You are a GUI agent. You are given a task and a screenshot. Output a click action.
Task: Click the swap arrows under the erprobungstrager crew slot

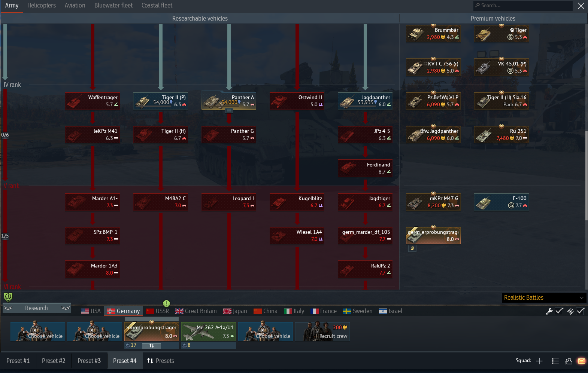click(152, 346)
